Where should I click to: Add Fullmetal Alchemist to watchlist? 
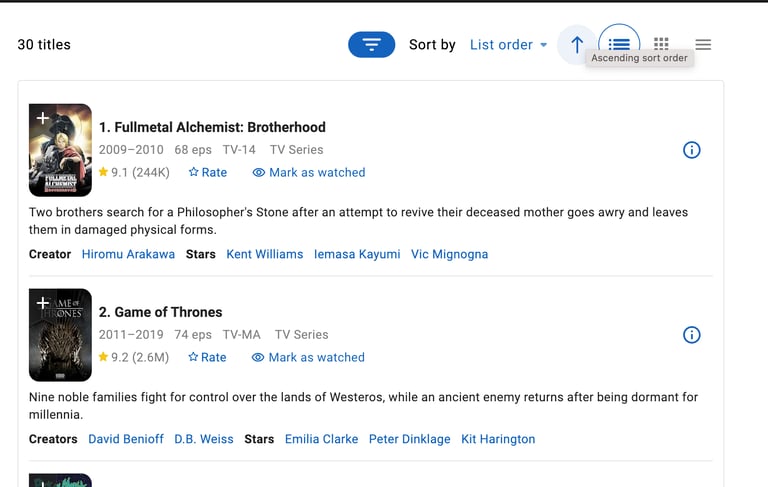pos(42,118)
